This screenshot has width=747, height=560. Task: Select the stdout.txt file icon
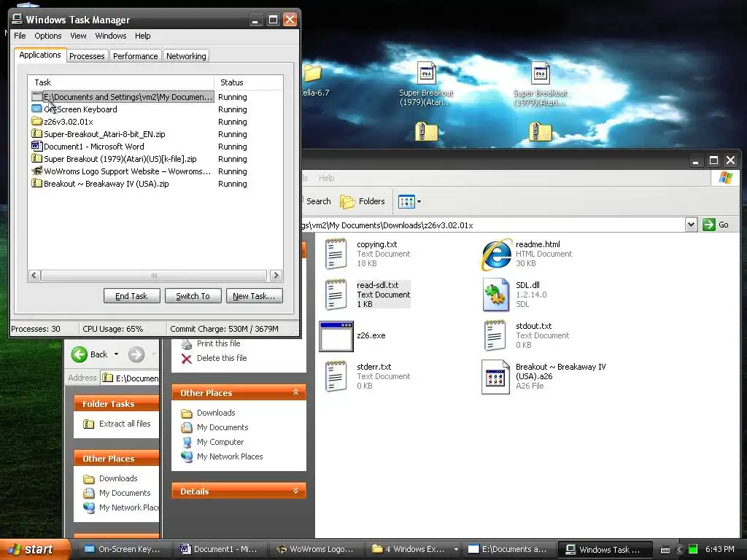coord(495,335)
